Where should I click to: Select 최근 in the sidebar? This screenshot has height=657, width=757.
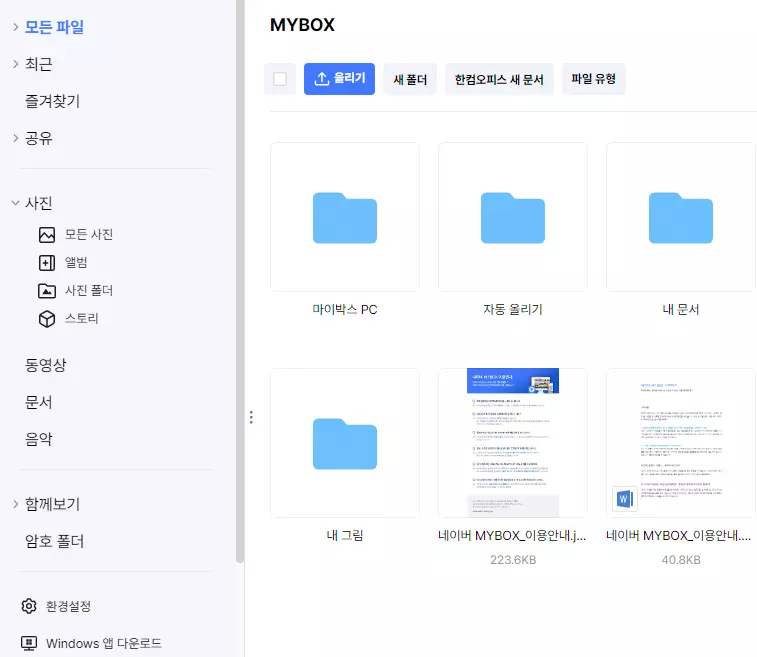(x=39, y=64)
